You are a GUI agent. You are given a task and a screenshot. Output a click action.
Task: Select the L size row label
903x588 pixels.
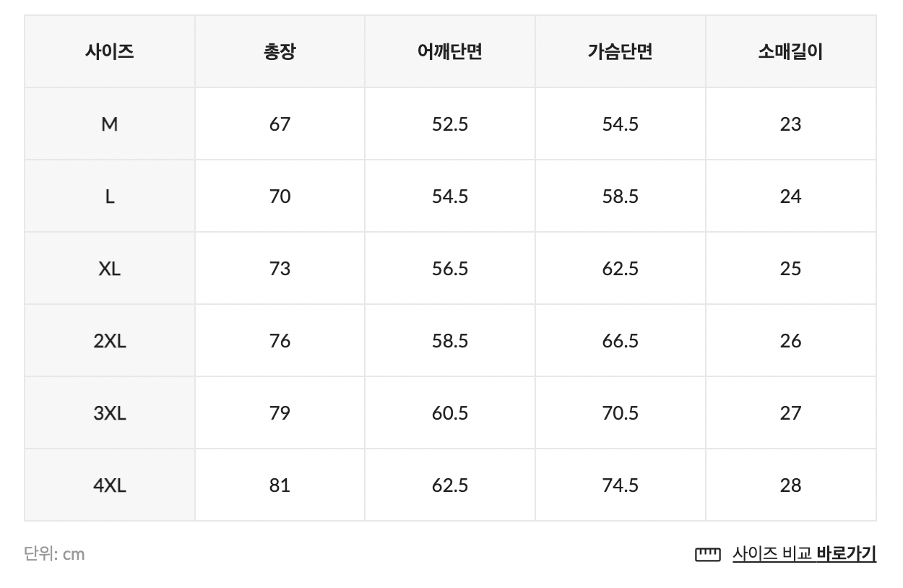[109, 196]
